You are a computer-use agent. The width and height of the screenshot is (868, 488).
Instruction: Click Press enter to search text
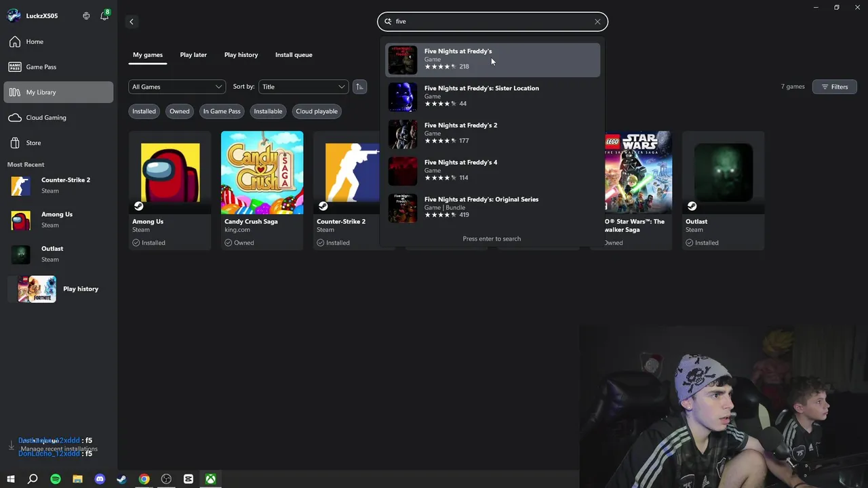coord(492,239)
